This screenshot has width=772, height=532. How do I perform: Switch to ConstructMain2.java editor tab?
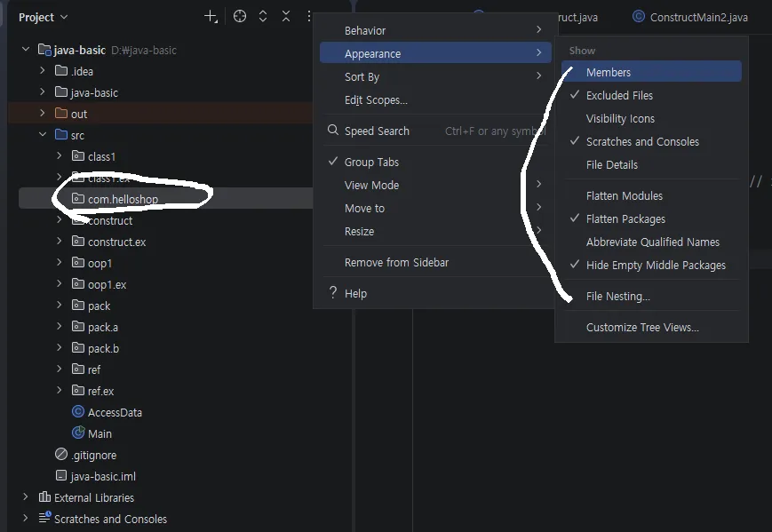coord(690,17)
